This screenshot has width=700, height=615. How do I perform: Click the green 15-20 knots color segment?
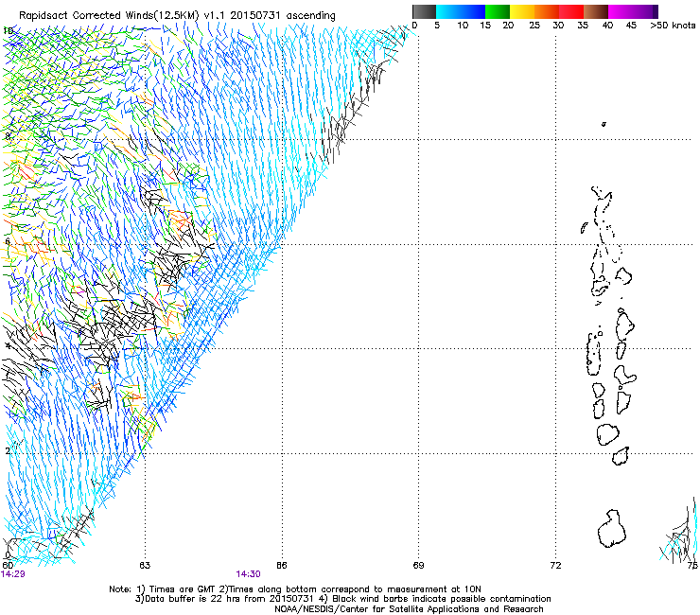[498, 11]
